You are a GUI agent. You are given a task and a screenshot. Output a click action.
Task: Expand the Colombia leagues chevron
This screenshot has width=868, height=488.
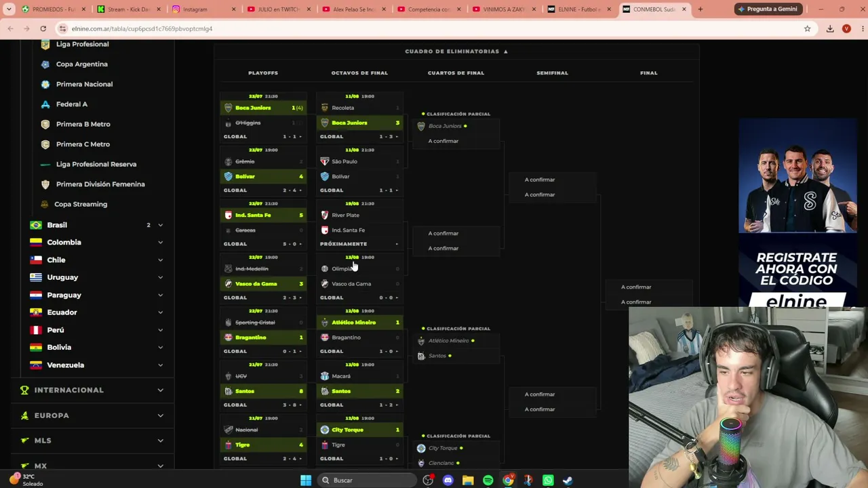(x=160, y=242)
